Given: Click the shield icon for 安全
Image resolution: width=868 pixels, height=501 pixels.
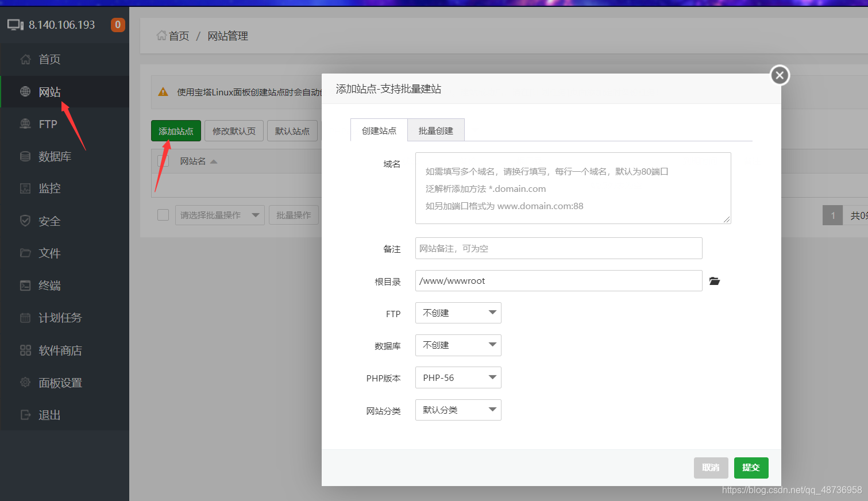Looking at the screenshot, I should tap(25, 221).
